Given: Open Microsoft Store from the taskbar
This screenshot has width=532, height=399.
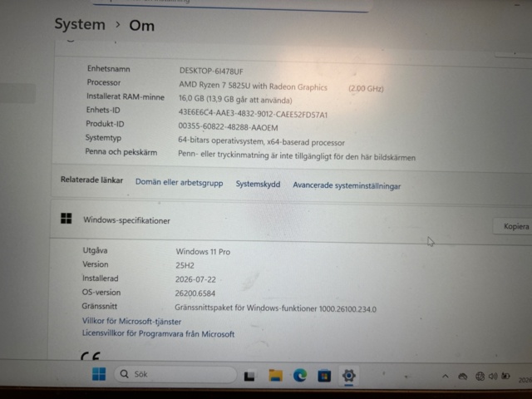Looking at the screenshot, I should pyautogui.click(x=324, y=376).
